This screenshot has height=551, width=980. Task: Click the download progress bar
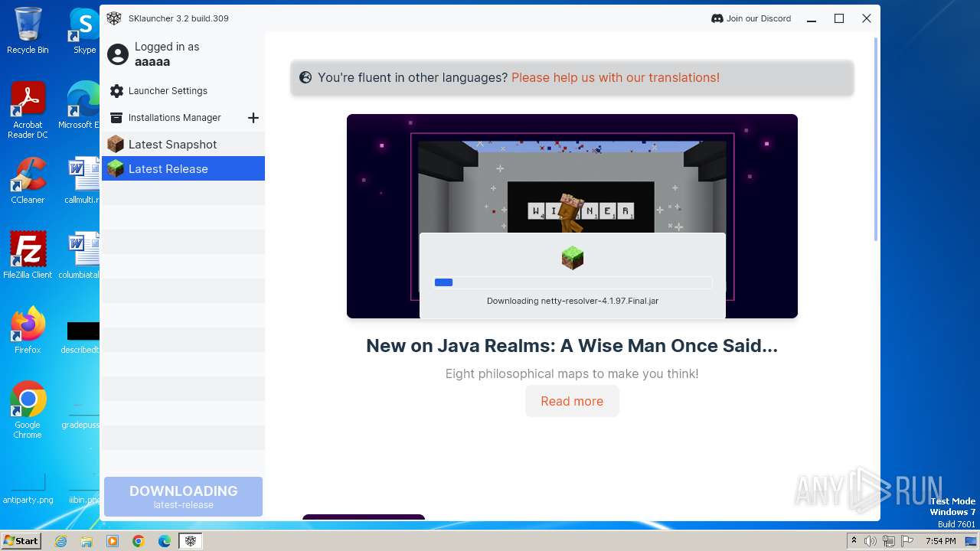572,282
